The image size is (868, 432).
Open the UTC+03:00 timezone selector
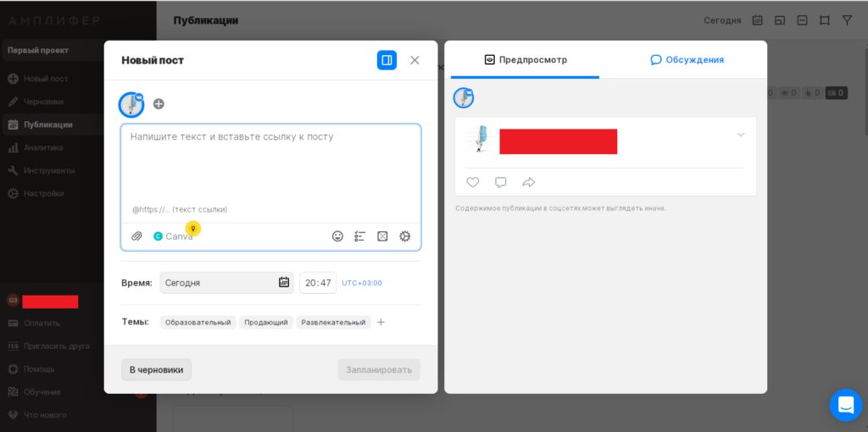(362, 283)
